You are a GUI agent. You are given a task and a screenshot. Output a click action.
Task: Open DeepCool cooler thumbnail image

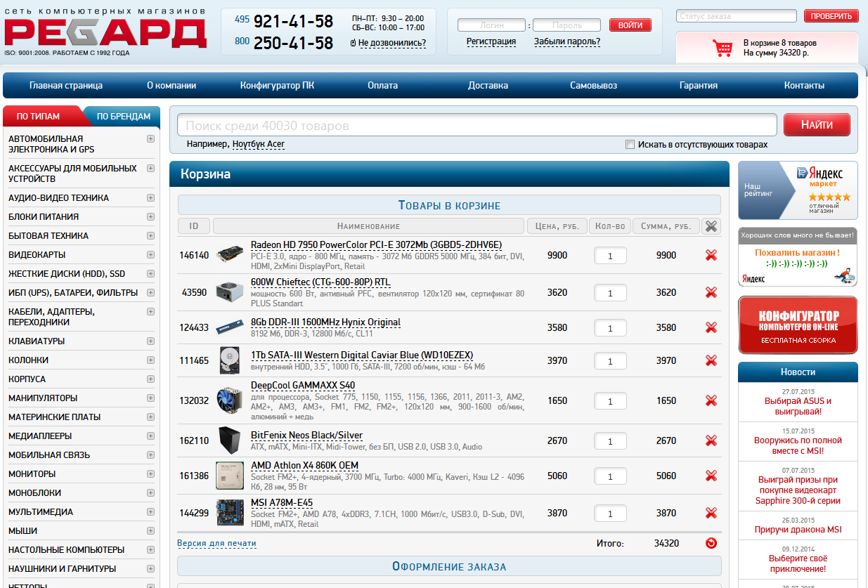(x=231, y=400)
